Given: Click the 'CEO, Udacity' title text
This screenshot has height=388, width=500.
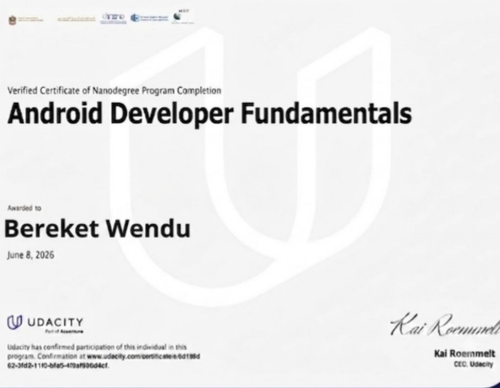Looking at the screenshot, I should tap(473, 364).
